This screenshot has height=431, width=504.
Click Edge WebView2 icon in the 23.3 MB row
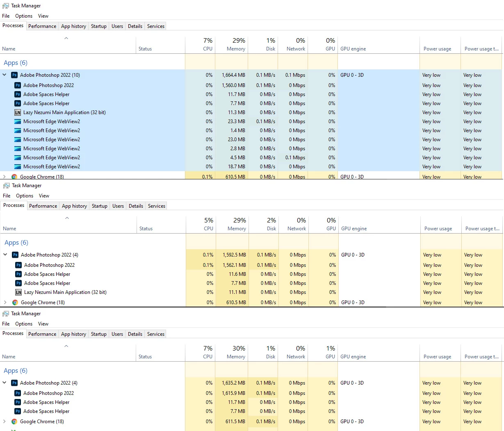point(18,122)
